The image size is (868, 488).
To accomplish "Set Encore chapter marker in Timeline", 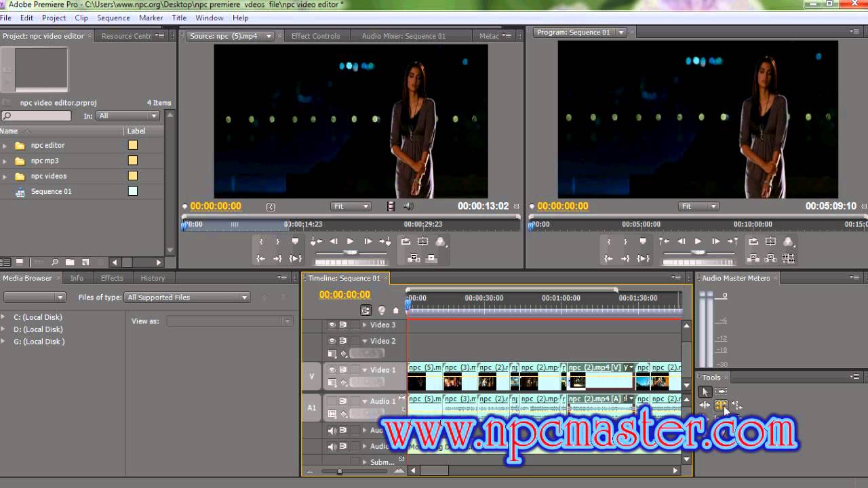I will coord(382,310).
